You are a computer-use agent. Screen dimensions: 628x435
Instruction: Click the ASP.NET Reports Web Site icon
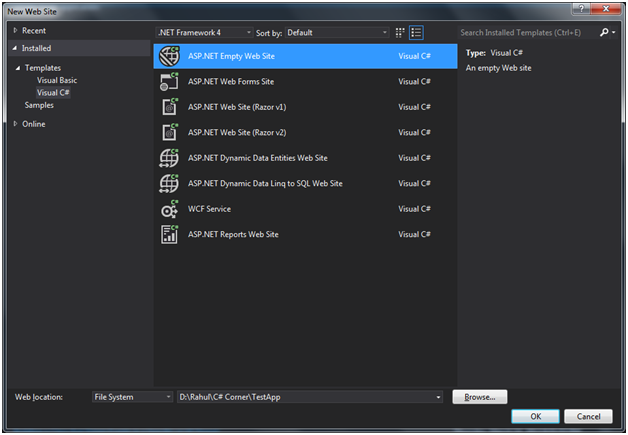169,234
